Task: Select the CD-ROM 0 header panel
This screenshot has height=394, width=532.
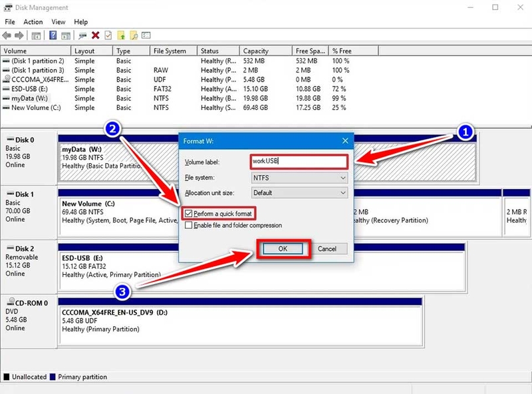Action: click(x=29, y=321)
